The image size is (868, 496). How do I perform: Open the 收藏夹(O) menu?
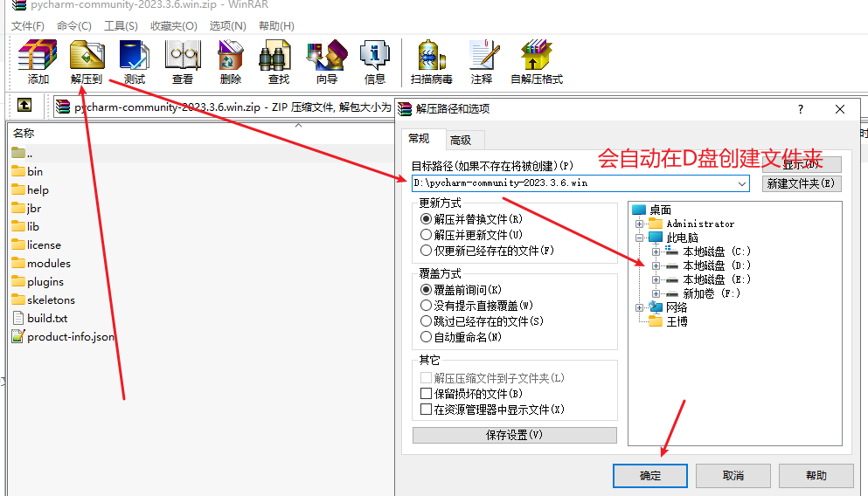[x=174, y=26]
